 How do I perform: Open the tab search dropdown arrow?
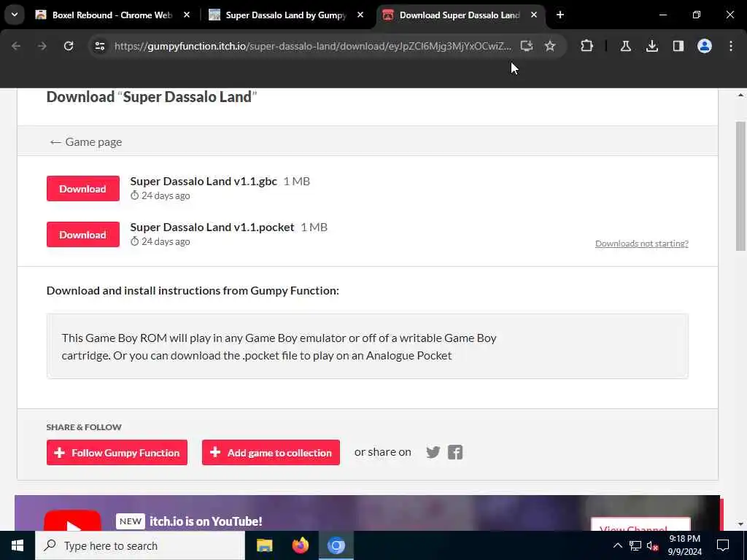coord(15,15)
